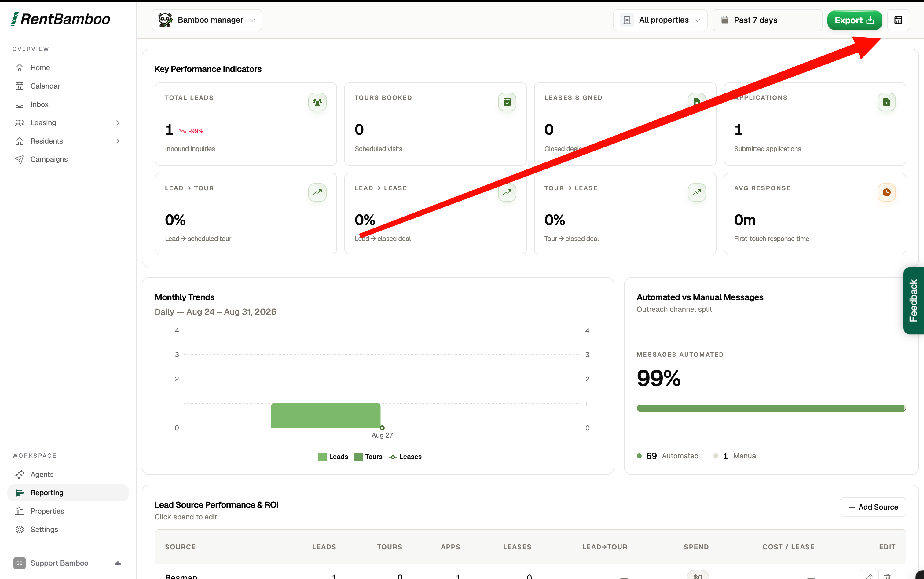Toggle the Tours series in chart legend

tap(368, 457)
